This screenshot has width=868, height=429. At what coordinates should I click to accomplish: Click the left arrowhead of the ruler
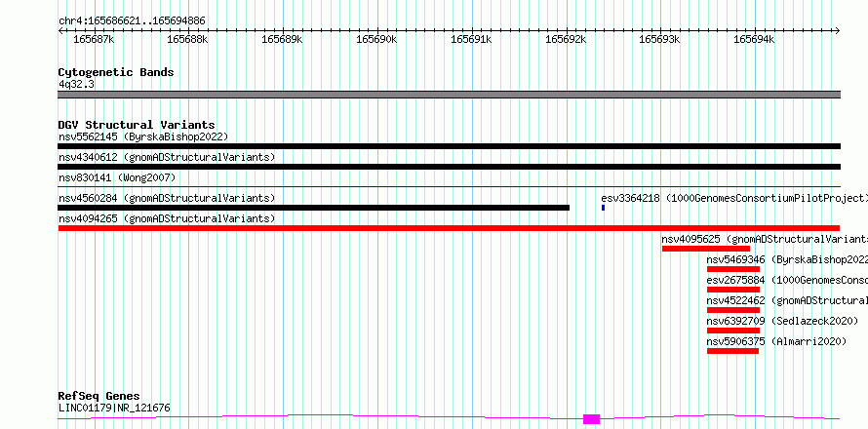[x=60, y=31]
